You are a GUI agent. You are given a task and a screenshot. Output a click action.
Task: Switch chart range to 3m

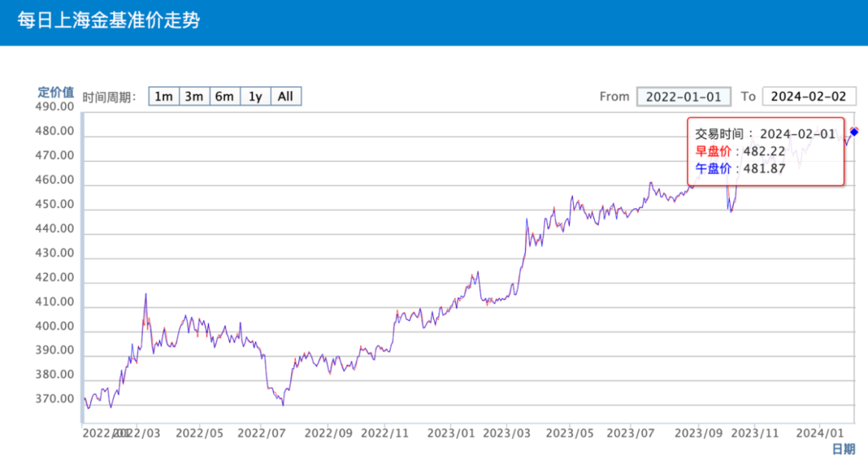[x=194, y=97]
